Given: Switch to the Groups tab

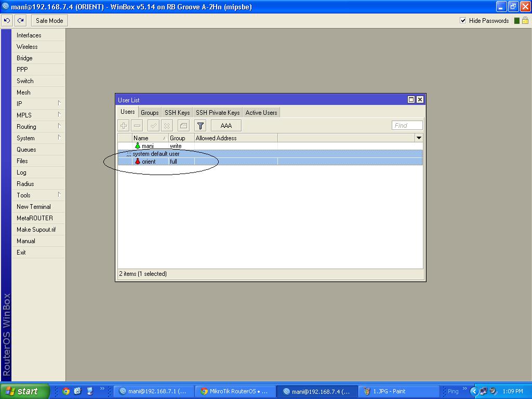Looking at the screenshot, I should coord(150,113).
